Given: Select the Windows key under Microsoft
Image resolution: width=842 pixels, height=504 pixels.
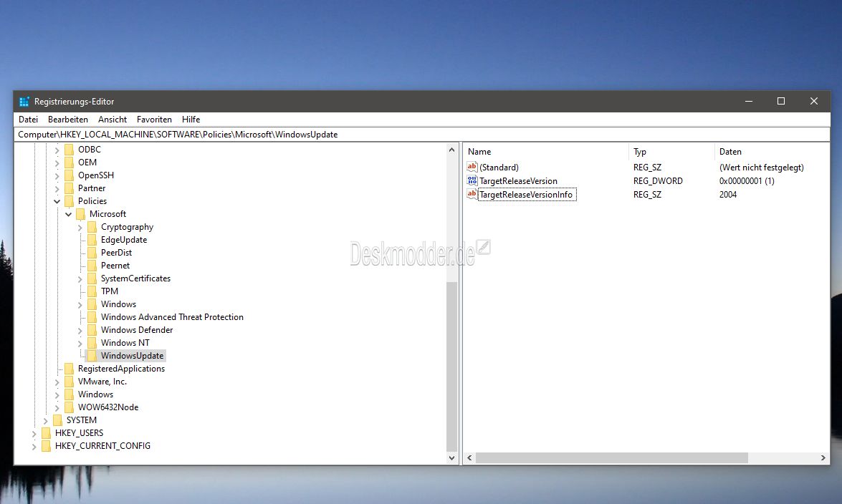Looking at the screenshot, I should (x=118, y=304).
